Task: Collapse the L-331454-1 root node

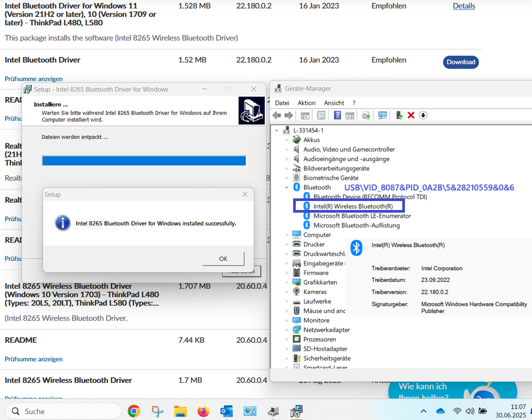Action: click(276, 130)
